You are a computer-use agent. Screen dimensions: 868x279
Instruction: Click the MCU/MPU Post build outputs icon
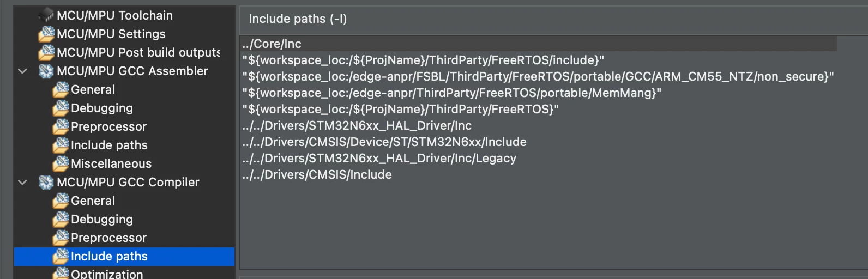[46, 52]
